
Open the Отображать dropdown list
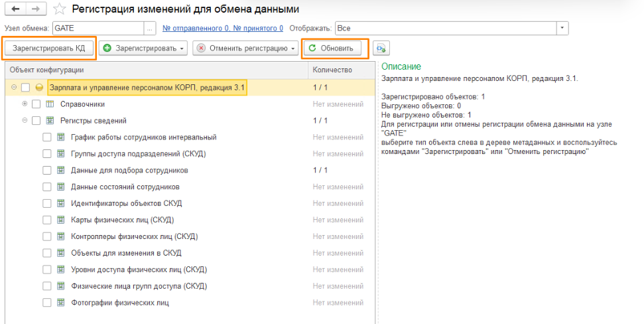click(x=562, y=29)
